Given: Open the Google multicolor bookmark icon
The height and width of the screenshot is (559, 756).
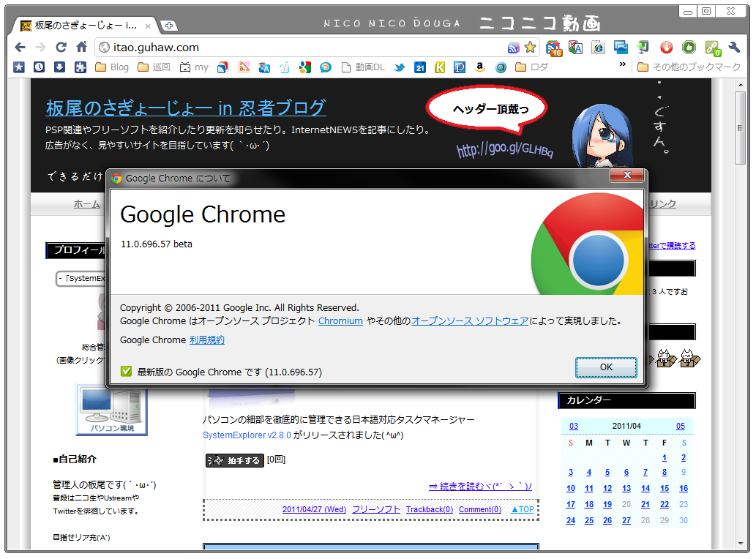Looking at the screenshot, I should click(304, 67).
